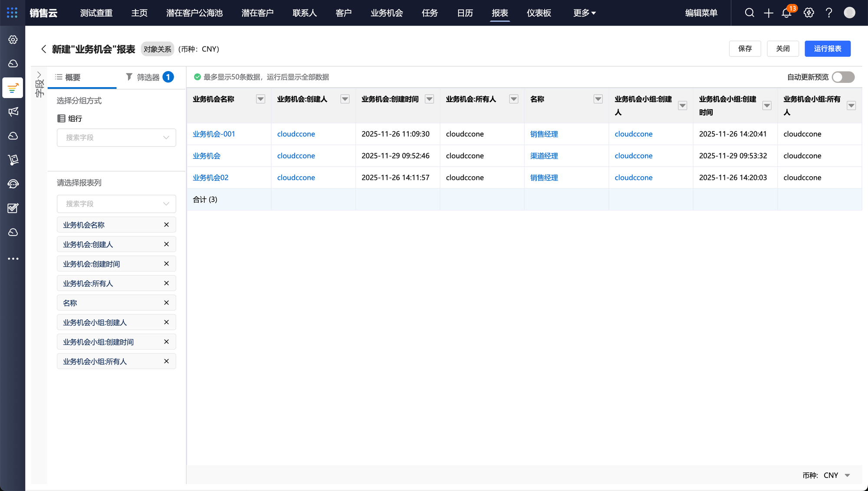Click the search magnifier in top bar
868x491 pixels.
point(749,13)
